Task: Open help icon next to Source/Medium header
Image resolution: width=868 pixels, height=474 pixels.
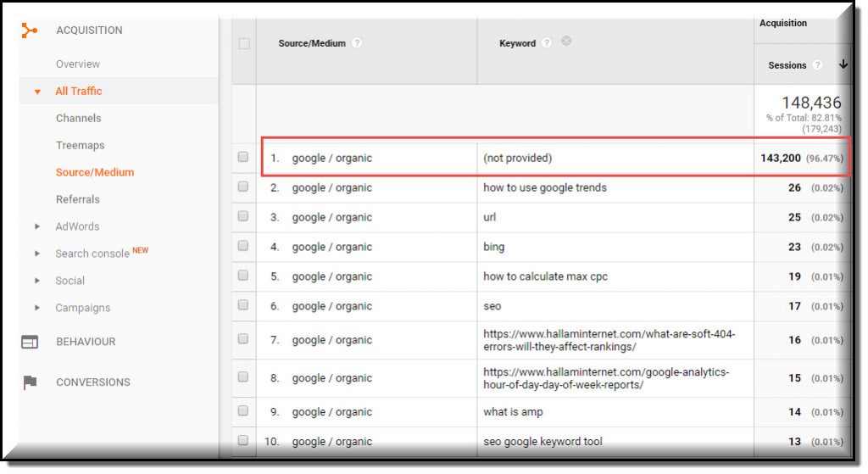Action: (357, 42)
